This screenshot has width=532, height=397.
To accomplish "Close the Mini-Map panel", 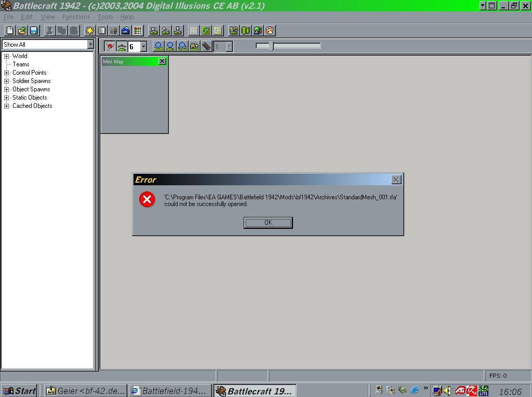I will pos(162,61).
